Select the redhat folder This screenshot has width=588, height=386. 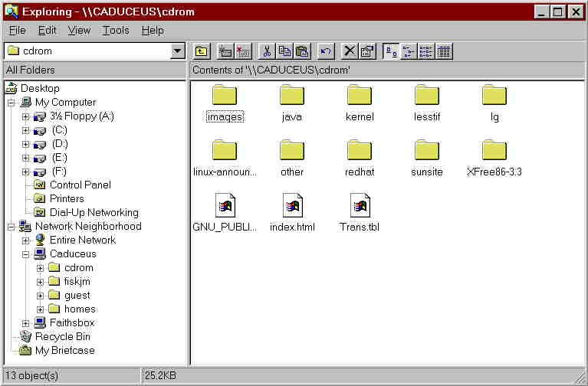coord(360,150)
